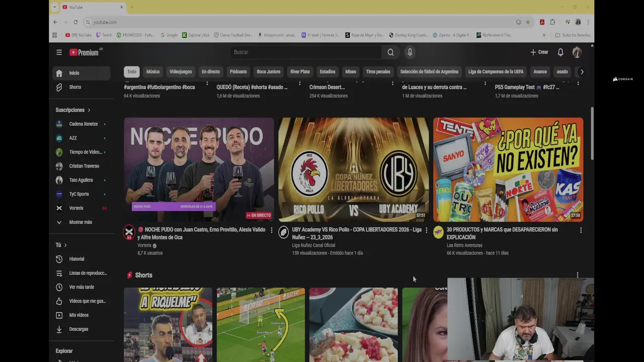Viewport: 644px width, 362px height.
Task: Open Inicio in the sidebar
Action: [x=82, y=73]
